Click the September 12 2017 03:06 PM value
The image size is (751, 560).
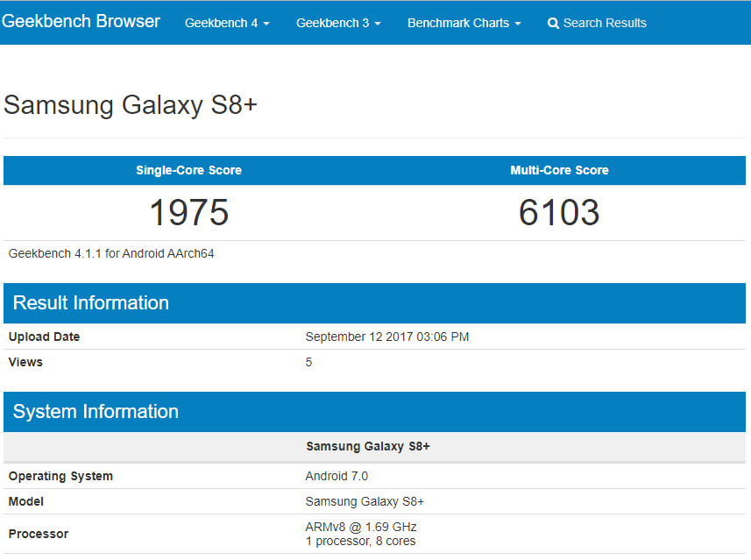pos(387,337)
